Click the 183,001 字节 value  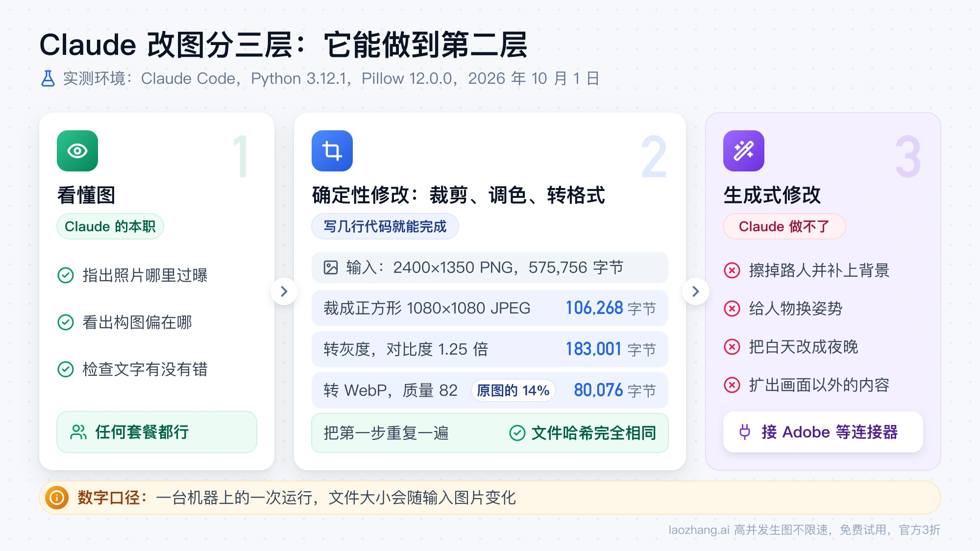pos(611,349)
